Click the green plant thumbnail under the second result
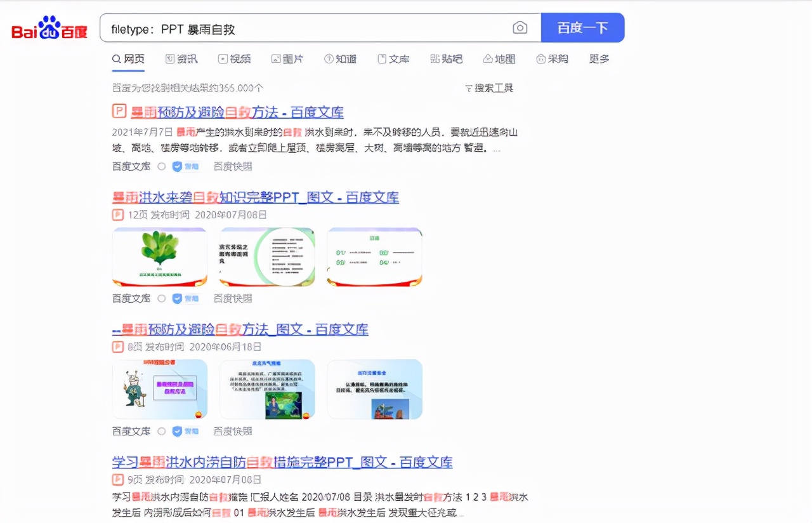This screenshot has height=523, width=812. (x=159, y=255)
